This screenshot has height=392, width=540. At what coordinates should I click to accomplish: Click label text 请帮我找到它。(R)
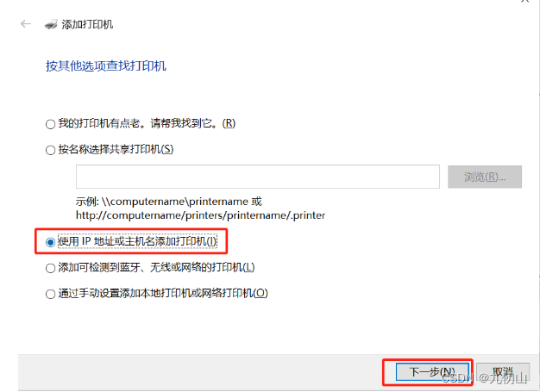(x=193, y=123)
